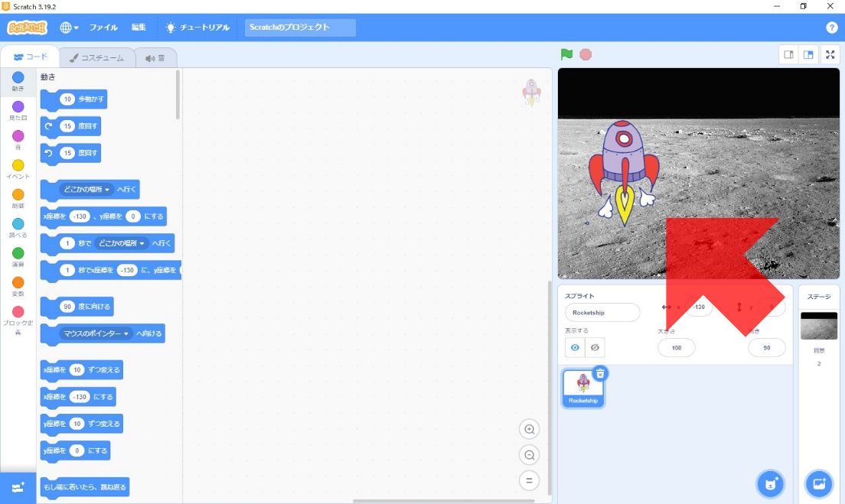Viewport: 845px width, 504px height.
Task: Click the sprite size field showing 100
Action: pos(677,348)
